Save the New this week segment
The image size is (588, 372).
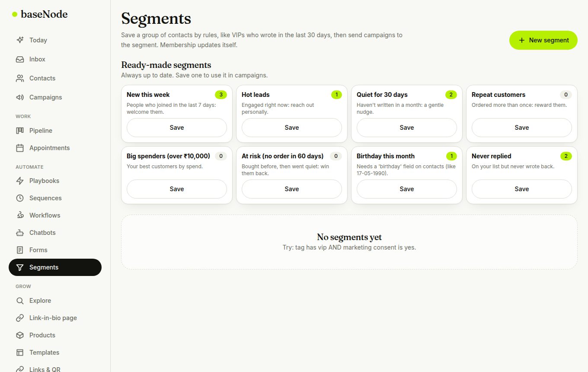click(x=177, y=128)
